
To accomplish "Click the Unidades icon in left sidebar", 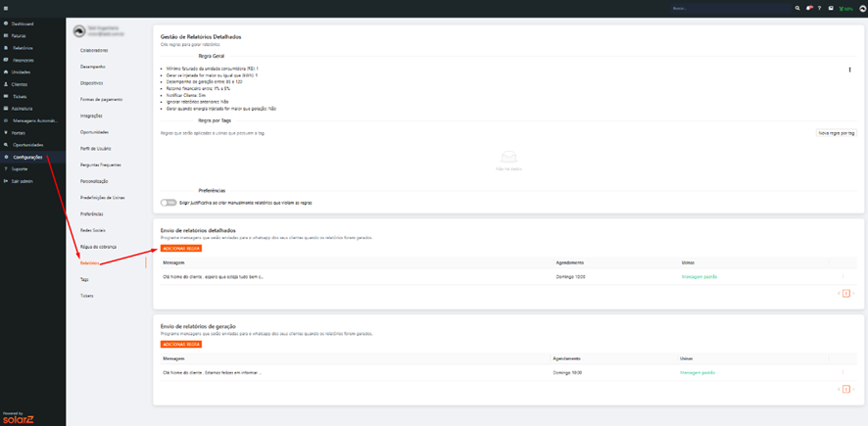I will click(6, 72).
